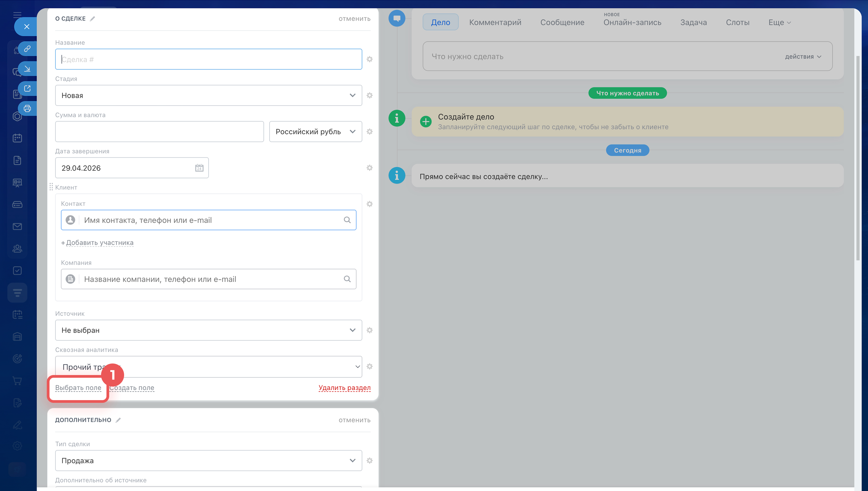The image size is (868, 491).
Task: Click search icon in Контакт field
Action: (347, 220)
